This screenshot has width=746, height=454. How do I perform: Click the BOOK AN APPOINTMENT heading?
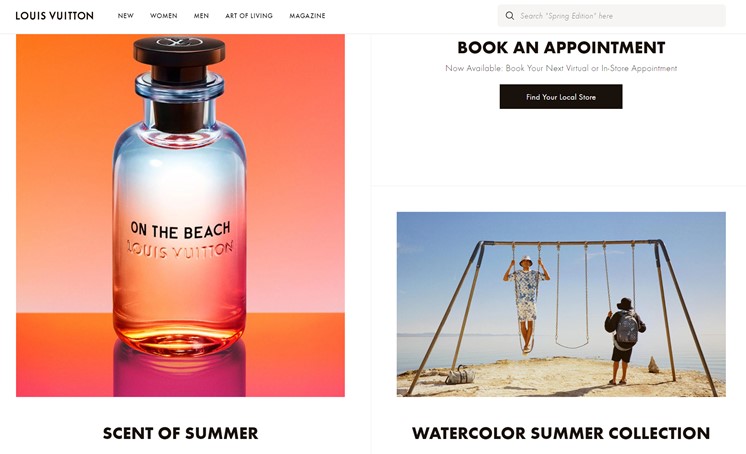[x=561, y=48]
